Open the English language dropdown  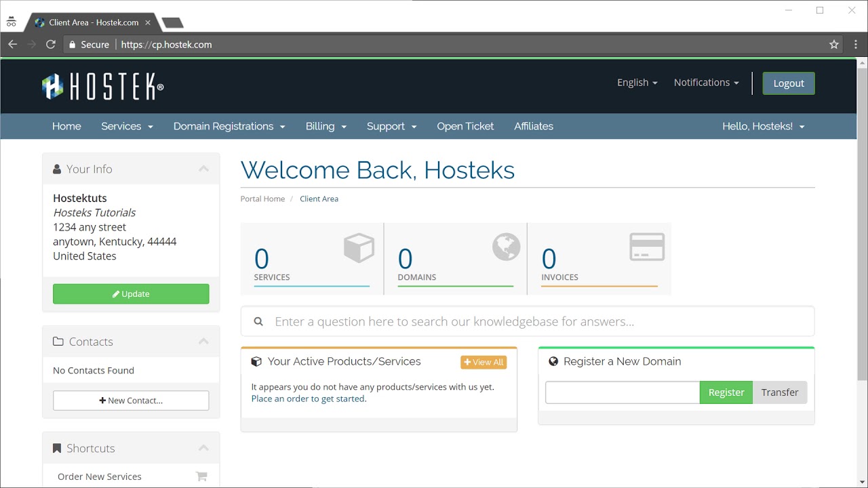[x=637, y=83]
